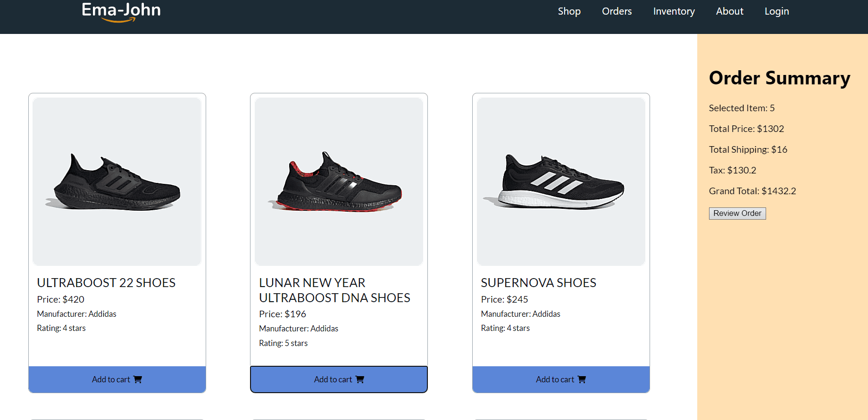This screenshot has width=868, height=420.
Task: Click the Review Order button
Action: tap(737, 214)
